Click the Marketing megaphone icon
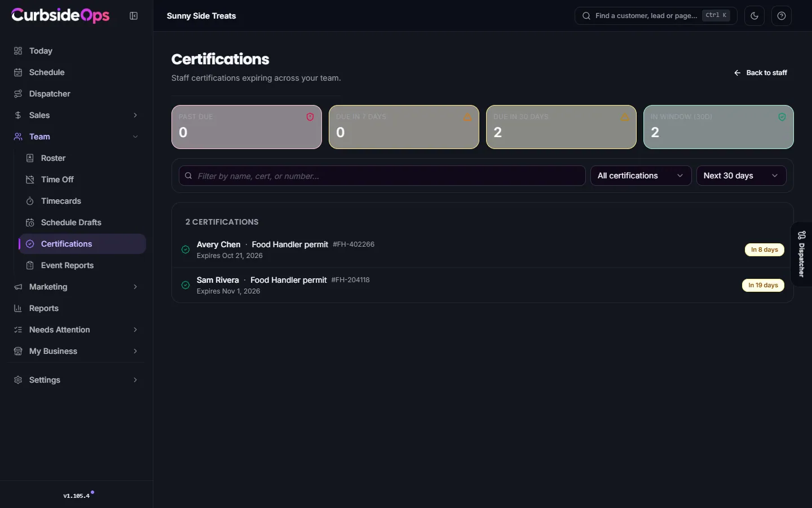The height and width of the screenshot is (508, 812). click(x=18, y=287)
